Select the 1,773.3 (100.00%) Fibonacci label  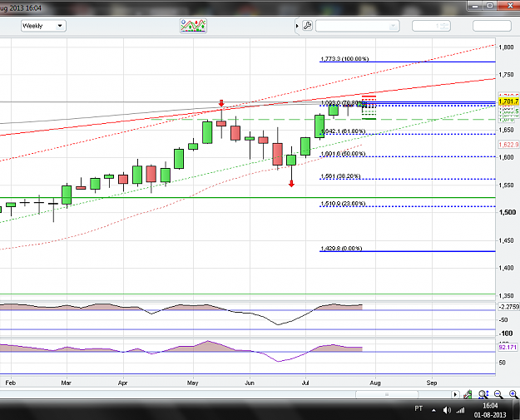pyautogui.click(x=344, y=59)
